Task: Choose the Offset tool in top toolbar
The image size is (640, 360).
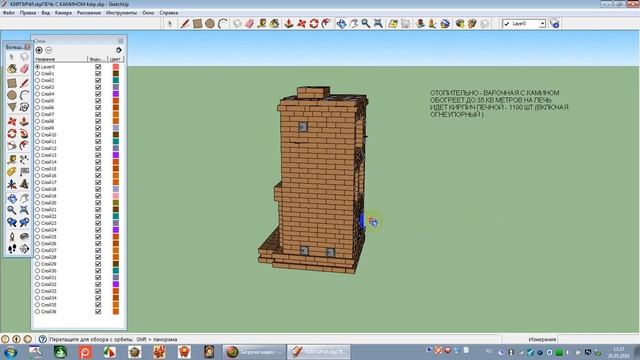Action: click(x=326, y=24)
